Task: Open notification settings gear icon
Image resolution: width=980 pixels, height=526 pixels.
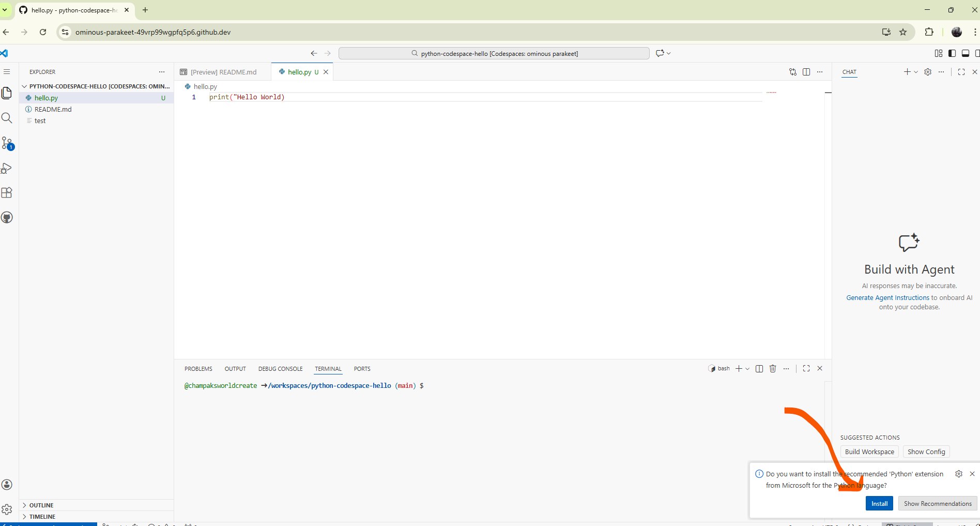Action: coord(959,474)
